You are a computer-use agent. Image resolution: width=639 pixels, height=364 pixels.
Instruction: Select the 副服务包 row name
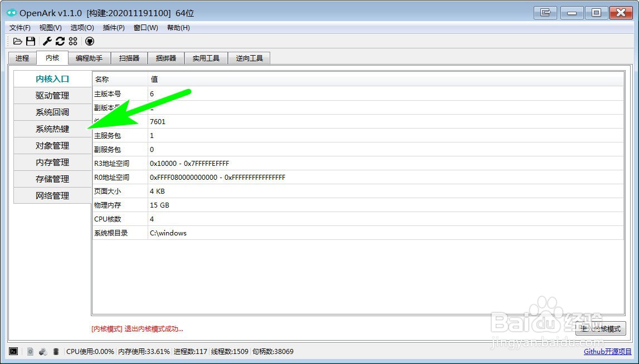pyautogui.click(x=108, y=149)
